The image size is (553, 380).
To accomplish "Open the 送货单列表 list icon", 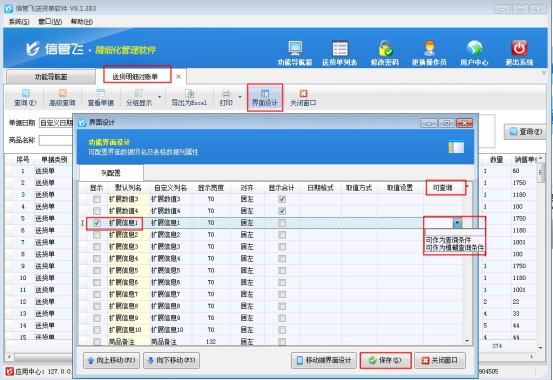I will (340, 48).
